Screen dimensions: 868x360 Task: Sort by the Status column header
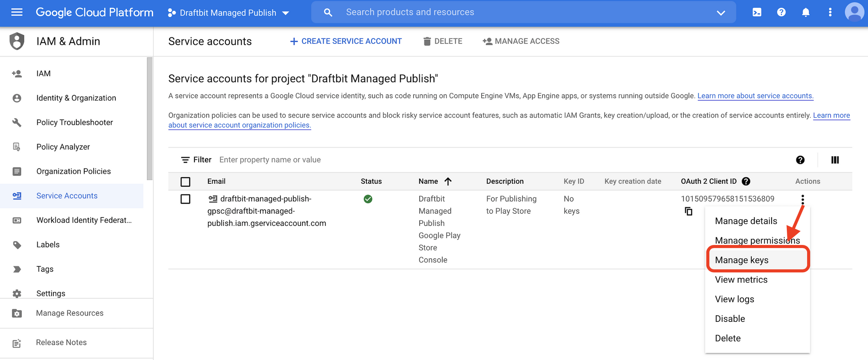coord(371,182)
